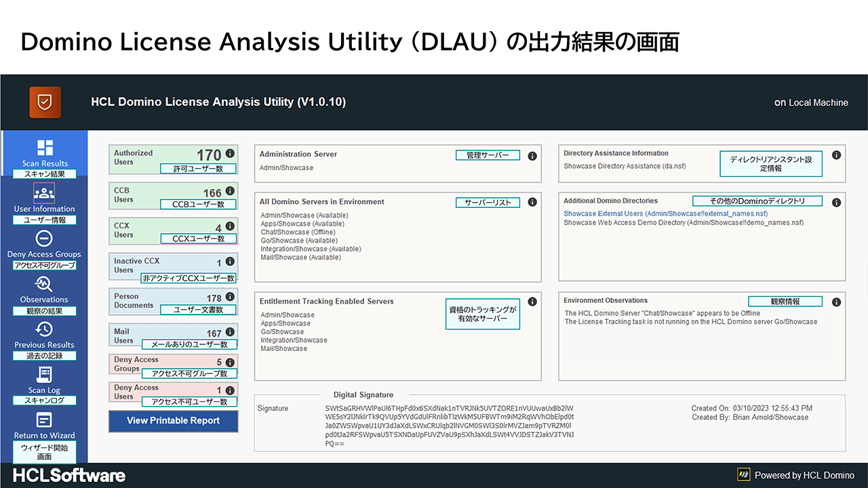Click the Mail Users count 167
868x488 pixels.
[x=214, y=333]
